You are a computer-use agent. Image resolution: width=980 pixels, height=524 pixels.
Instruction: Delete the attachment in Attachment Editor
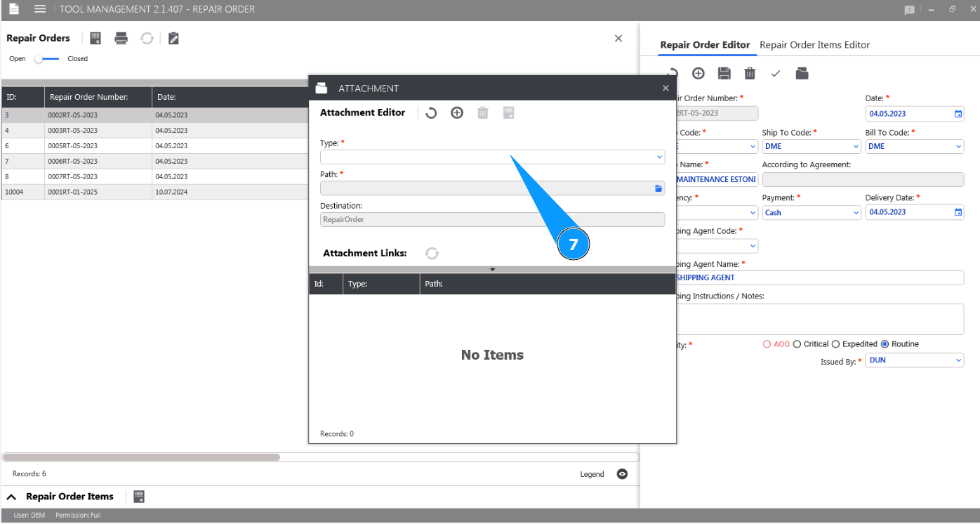483,112
